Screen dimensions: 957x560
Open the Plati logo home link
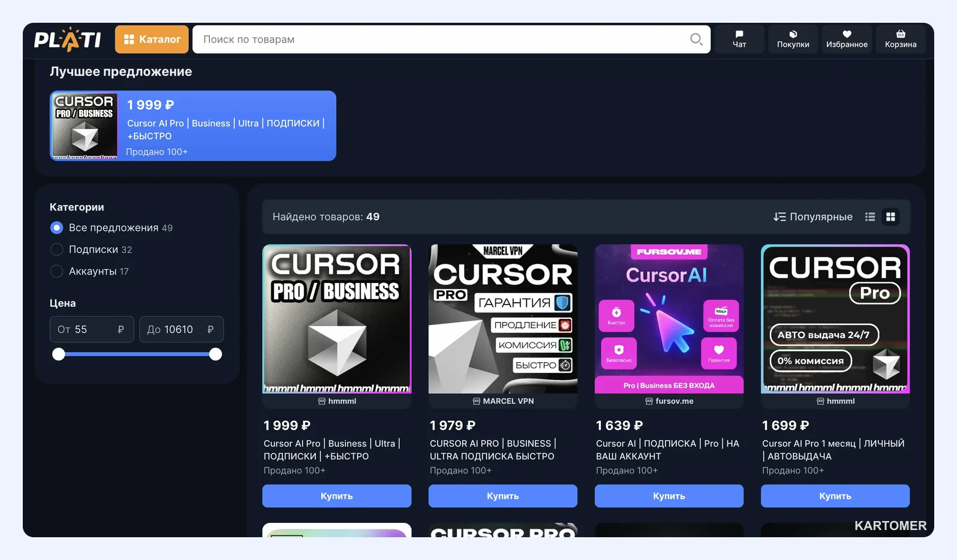(x=67, y=40)
